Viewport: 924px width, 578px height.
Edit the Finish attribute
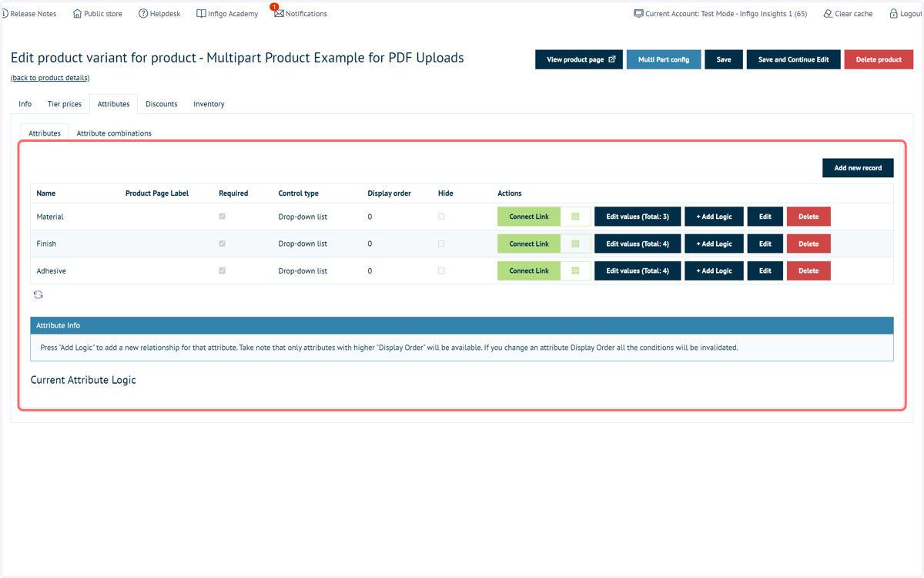765,244
